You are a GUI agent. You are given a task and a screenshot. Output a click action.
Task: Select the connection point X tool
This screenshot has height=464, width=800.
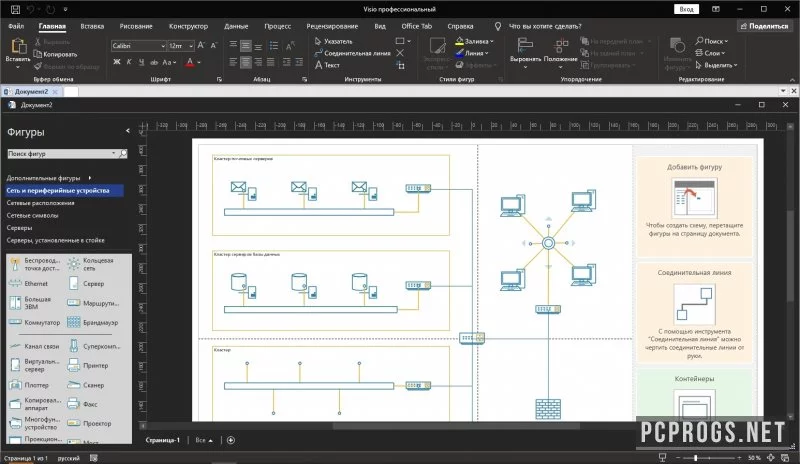(x=400, y=53)
